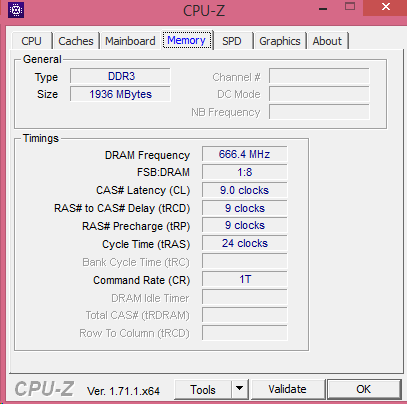Open the Graphics tab
The height and width of the screenshot is (404, 407).
[x=280, y=41]
